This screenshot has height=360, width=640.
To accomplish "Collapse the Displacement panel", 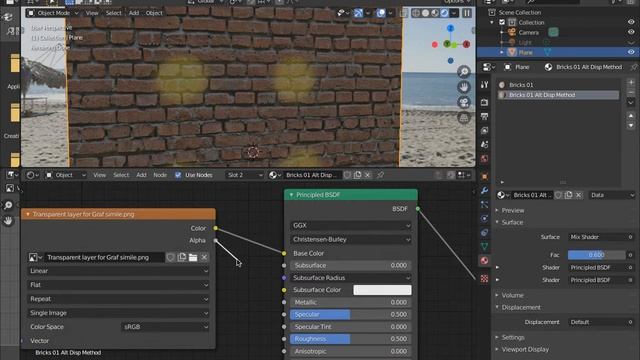I will pyautogui.click(x=520, y=307).
